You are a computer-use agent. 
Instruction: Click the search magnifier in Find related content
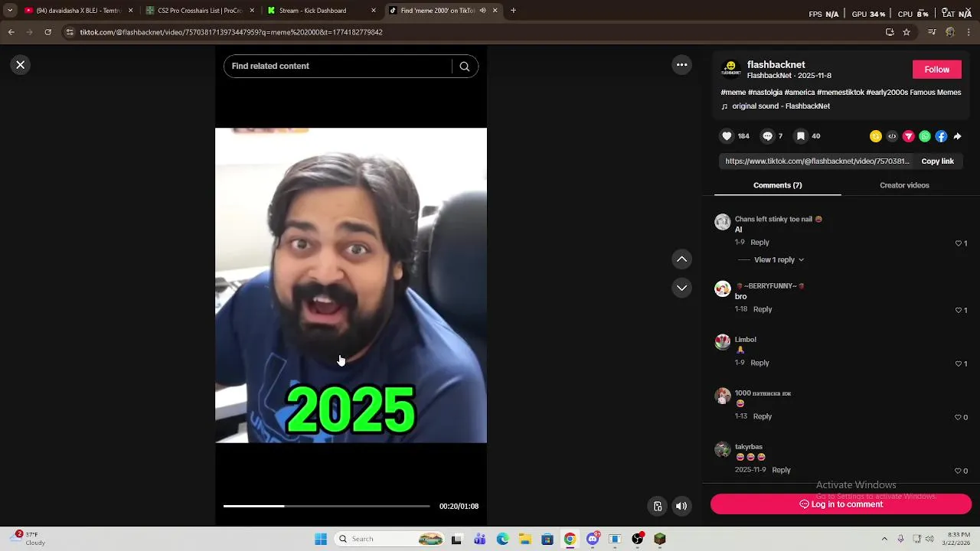464,67
